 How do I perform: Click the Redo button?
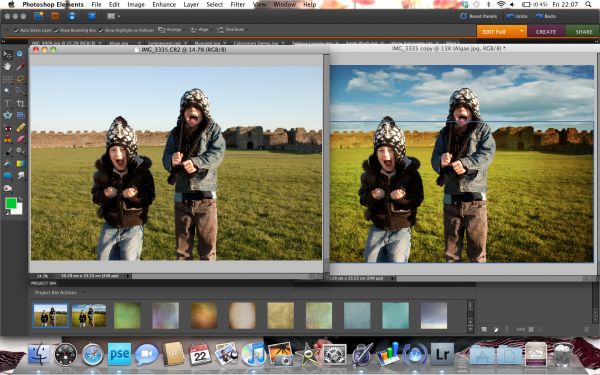546,16
